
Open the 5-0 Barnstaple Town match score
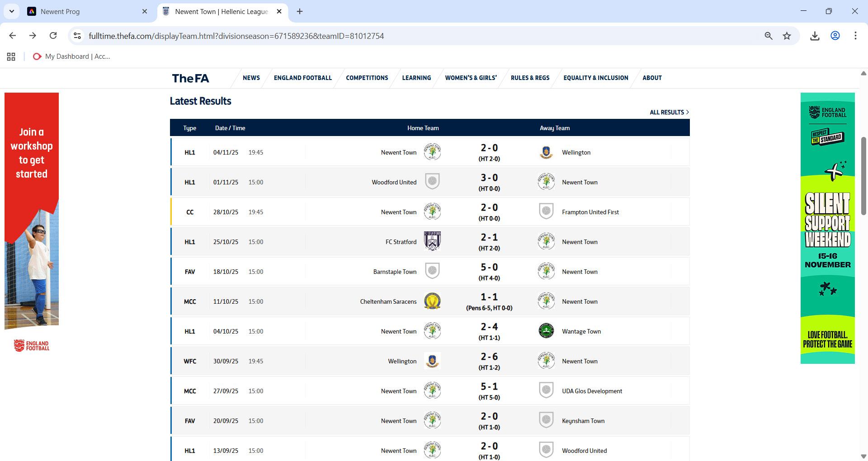(489, 268)
